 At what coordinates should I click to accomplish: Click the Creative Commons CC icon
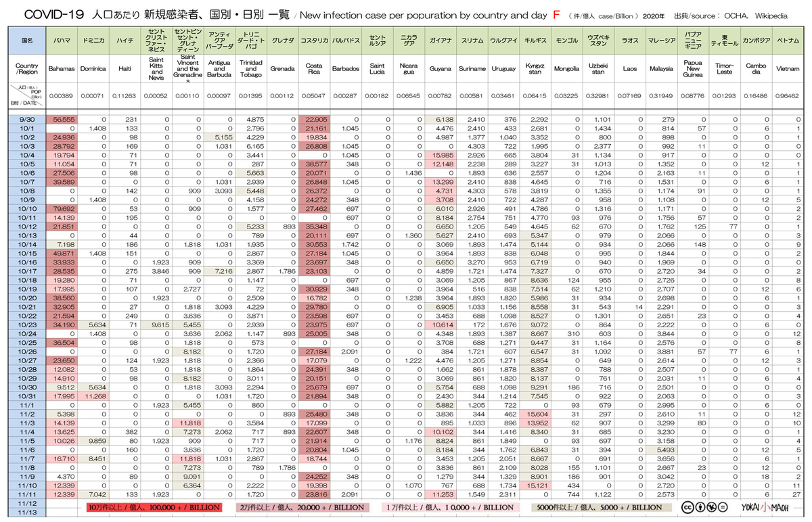(689, 506)
